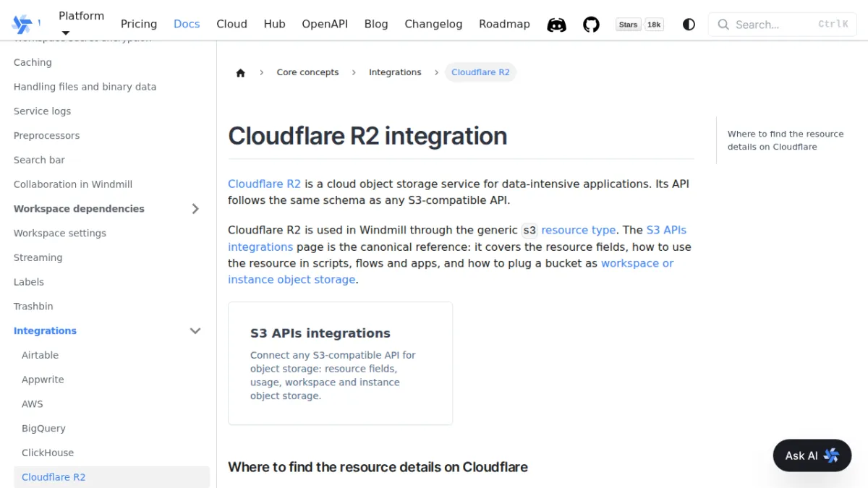Screen dimensions: 868x488
Task: Open Collaboration in Windmill
Action: [73, 184]
